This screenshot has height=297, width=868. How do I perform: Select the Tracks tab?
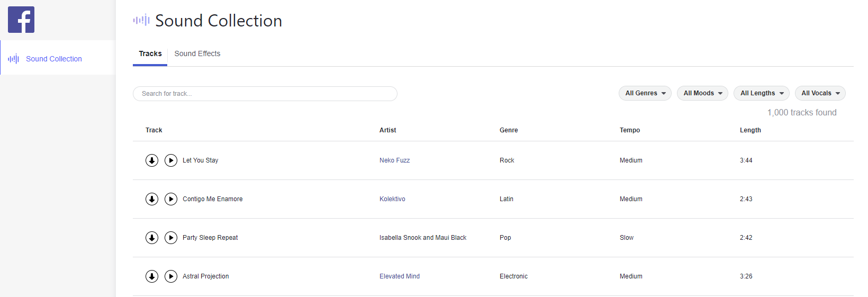tap(150, 53)
